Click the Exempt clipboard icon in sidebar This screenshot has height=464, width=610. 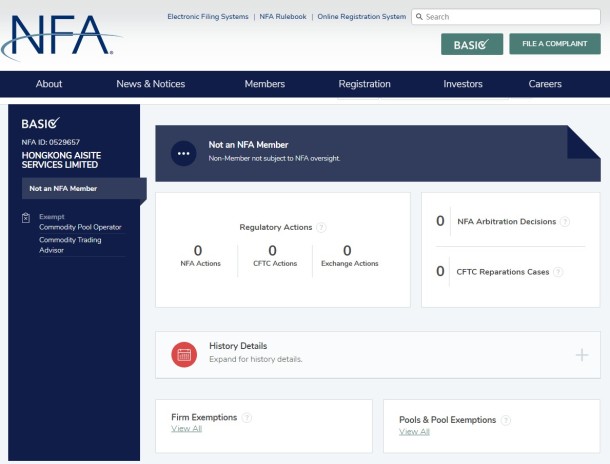26,218
